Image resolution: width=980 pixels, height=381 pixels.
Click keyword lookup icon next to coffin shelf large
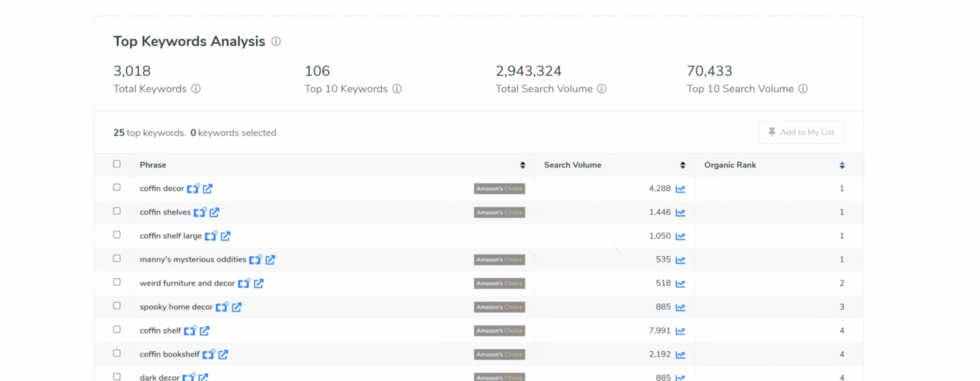pos(211,236)
